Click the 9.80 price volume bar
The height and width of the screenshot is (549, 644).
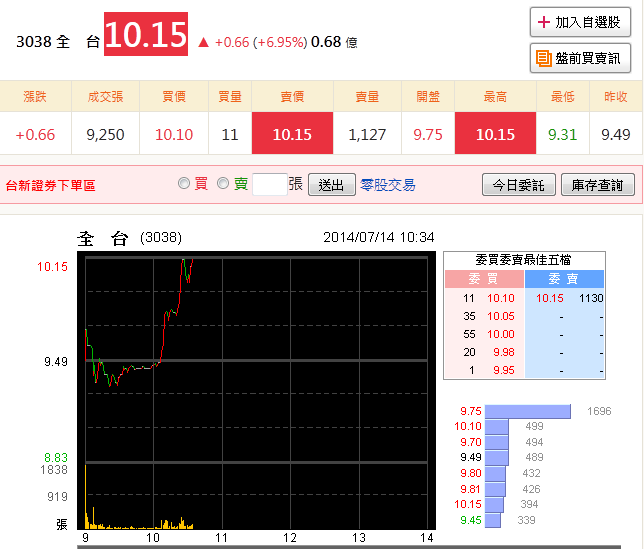point(495,473)
